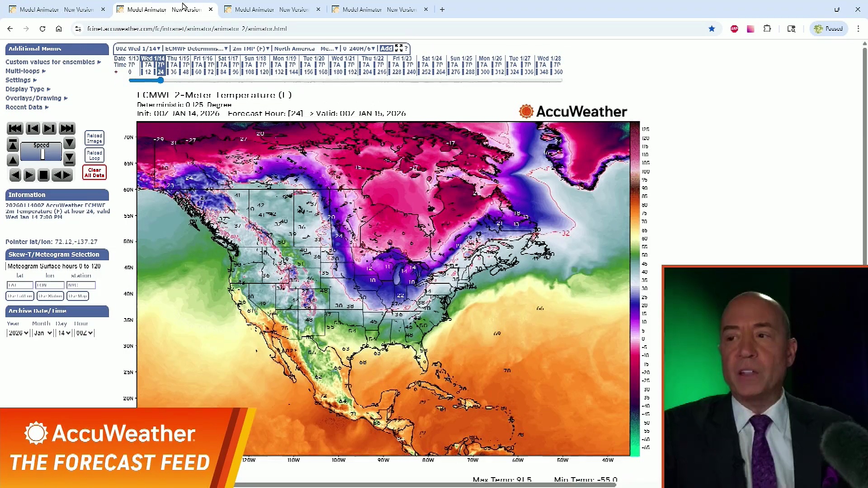Bookmark star icon in address bar
The width and height of the screenshot is (868, 488).
[x=712, y=29]
